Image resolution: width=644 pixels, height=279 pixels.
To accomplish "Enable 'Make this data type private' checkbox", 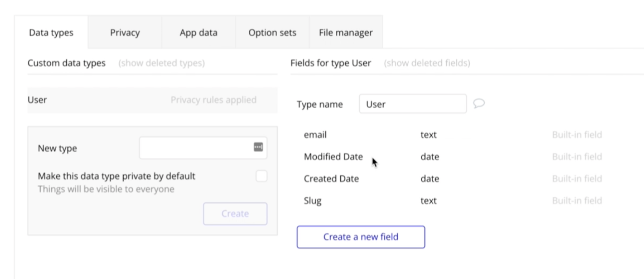I will point(261,176).
